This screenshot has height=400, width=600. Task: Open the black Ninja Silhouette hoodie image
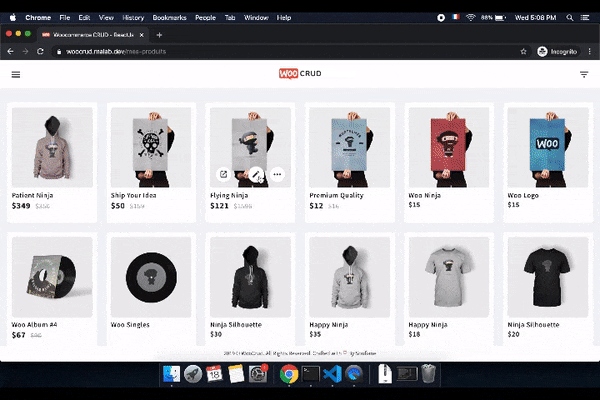point(250,277)
